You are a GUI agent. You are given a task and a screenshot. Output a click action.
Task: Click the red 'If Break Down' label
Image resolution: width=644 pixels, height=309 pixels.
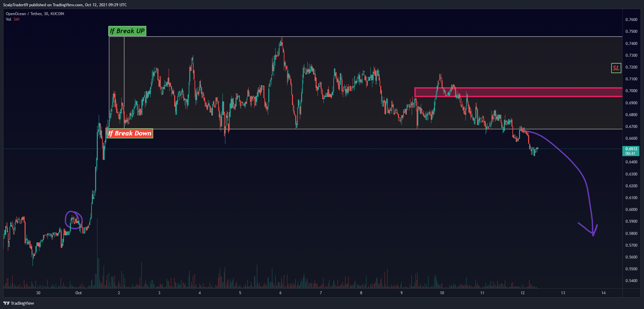point(130,133)
